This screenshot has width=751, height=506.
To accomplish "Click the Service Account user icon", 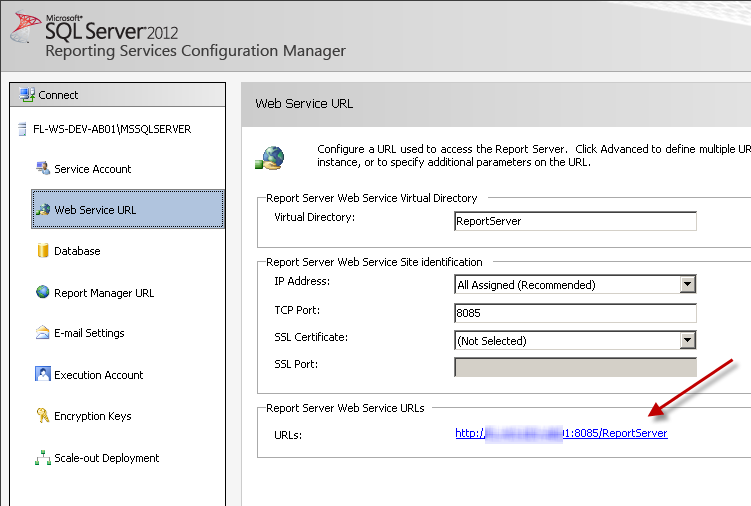I will click(x=43, y=168).
